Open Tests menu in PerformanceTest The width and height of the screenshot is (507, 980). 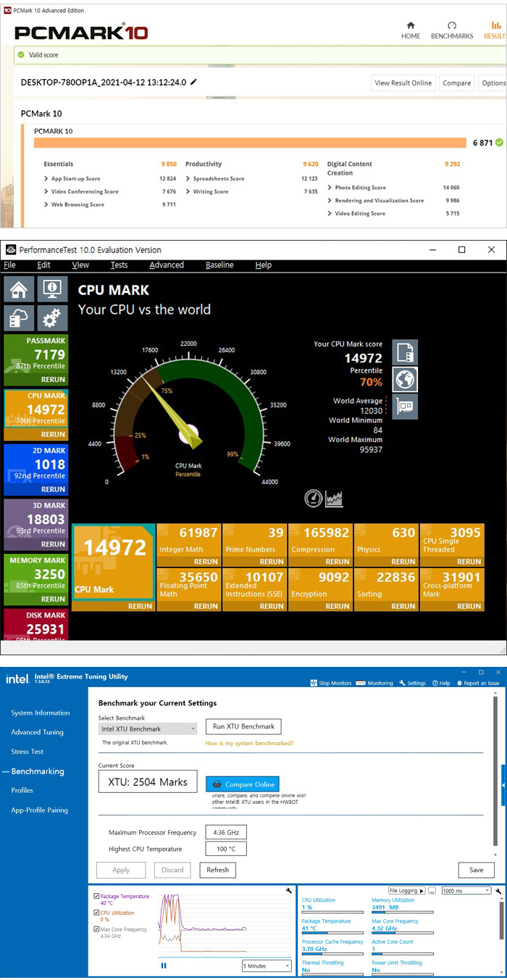119,265
